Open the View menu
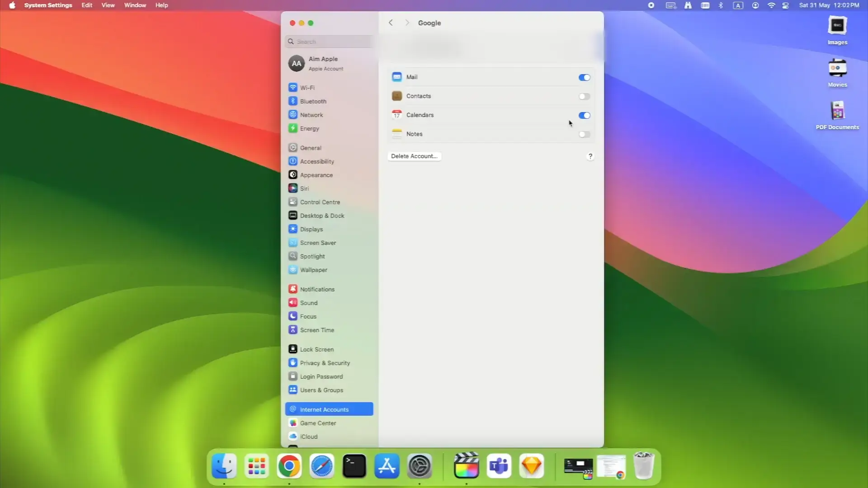Viewport: 868px width, 488px height. point(108,5)
